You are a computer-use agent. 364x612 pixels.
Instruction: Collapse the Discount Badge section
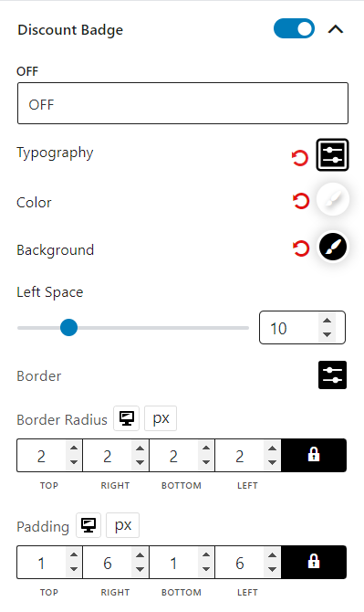(336, 29)
